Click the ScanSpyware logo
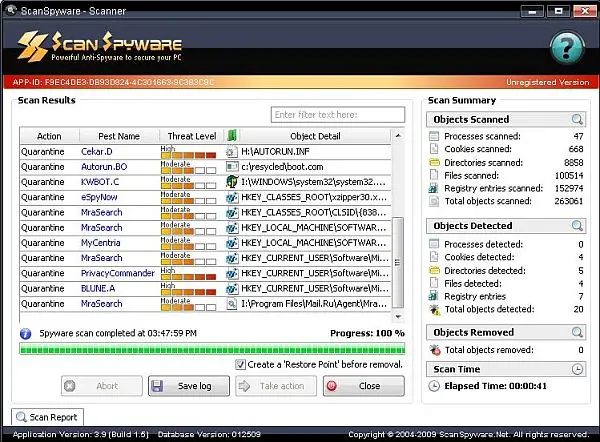Viewport: 600px width, 442px height. click(99, 46)
